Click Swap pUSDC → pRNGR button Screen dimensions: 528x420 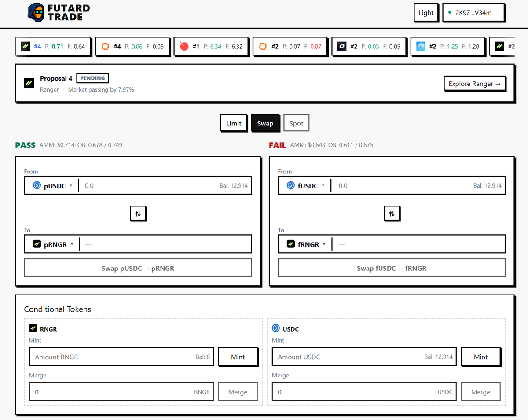(138, 268)
